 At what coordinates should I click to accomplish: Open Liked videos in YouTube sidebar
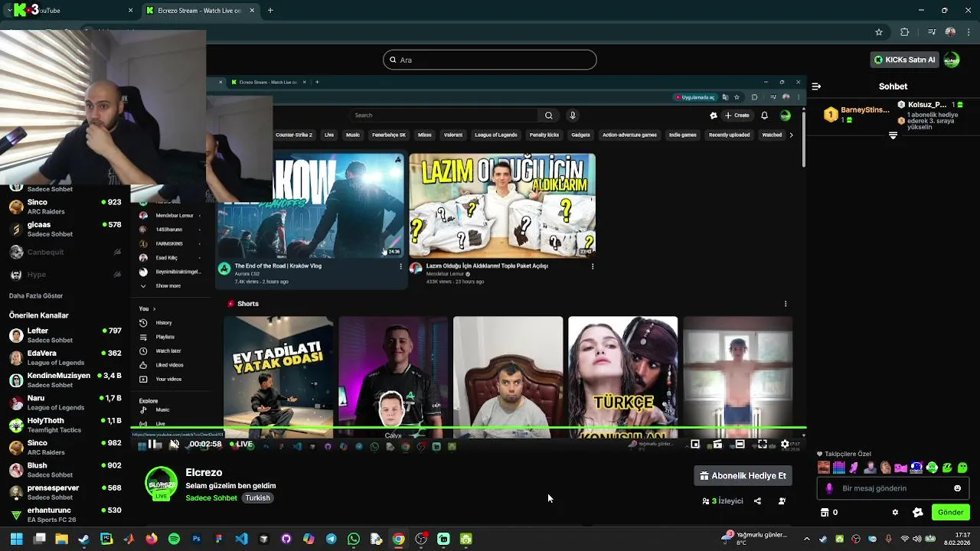point(169,365)
